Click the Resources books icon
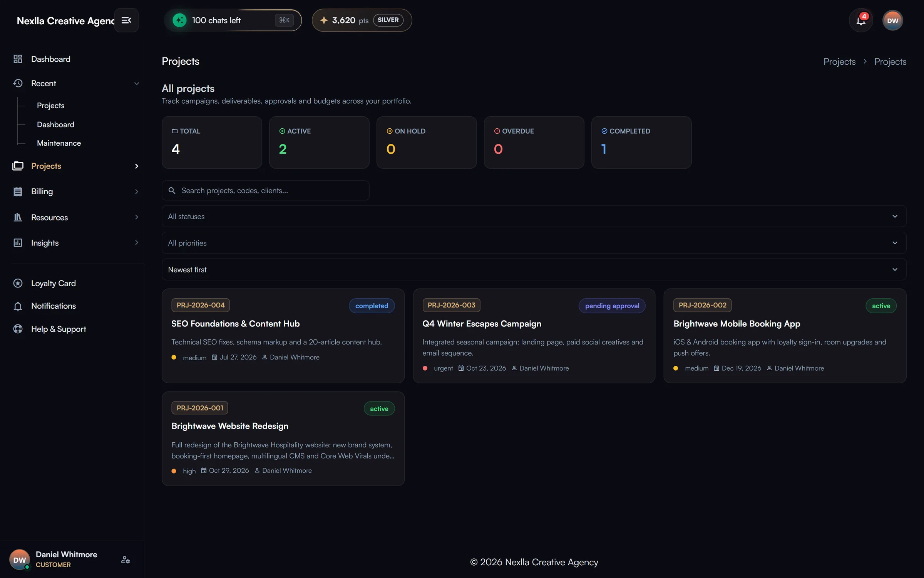This screenshot has width=924, height=578. (18, 217)
